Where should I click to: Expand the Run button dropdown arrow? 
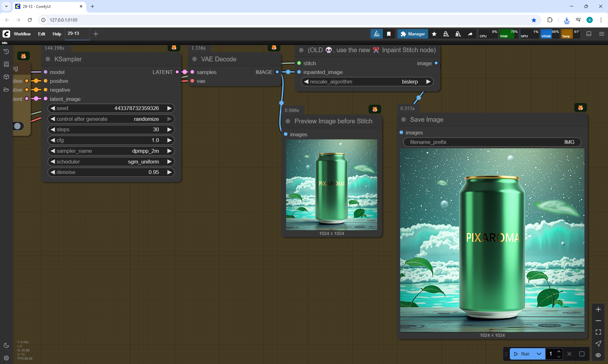point(539,354)
